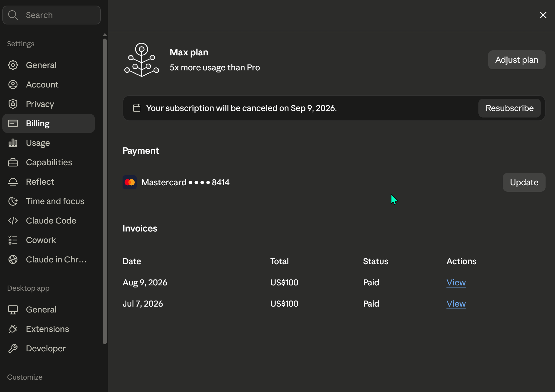This screenshot has width=555, height=392.
Task: Click into the Search settings field
Action: pyautogui.click(x=52, y=15)
